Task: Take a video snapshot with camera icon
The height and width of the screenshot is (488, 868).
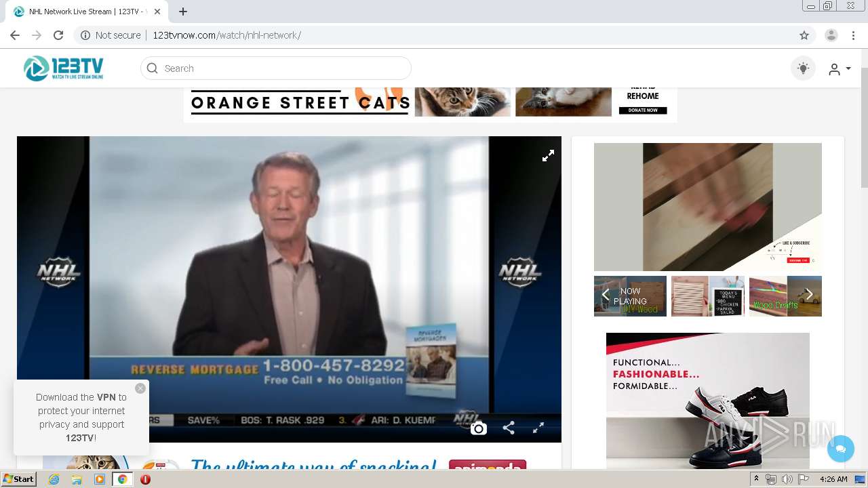Action: point(479,428)
